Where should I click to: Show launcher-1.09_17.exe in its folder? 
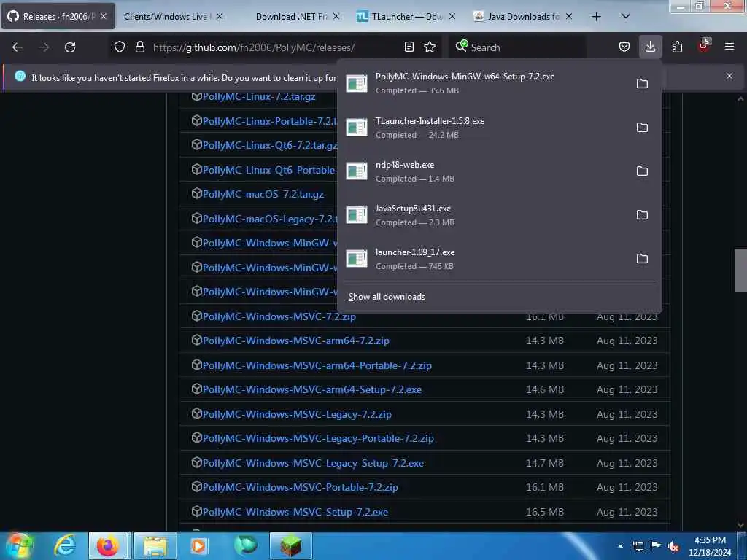click(642, 259)
